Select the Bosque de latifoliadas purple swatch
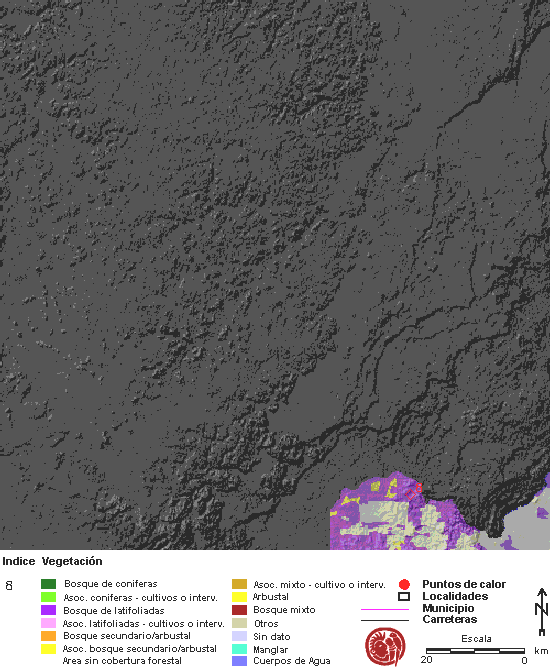 (48, 610)
